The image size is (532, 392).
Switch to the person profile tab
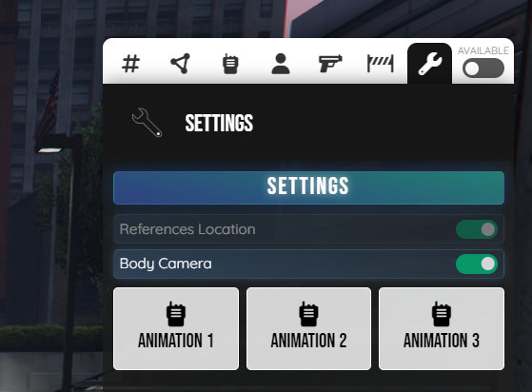click(281, 64)
